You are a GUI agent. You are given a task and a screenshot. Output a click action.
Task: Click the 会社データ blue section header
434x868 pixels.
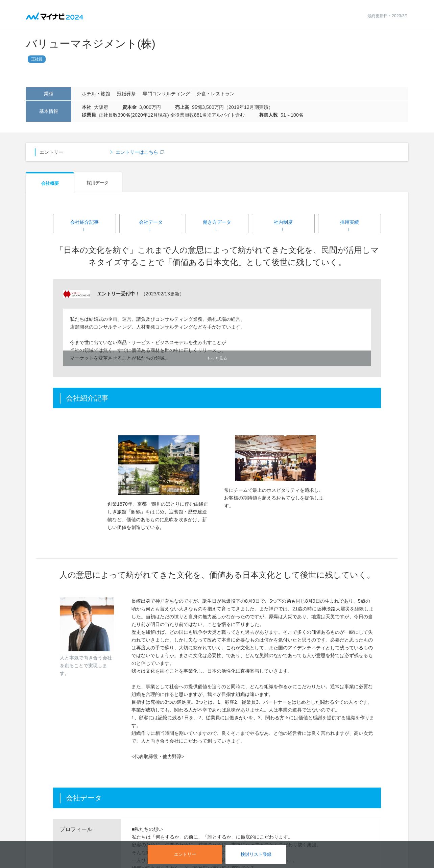point(217,798)
